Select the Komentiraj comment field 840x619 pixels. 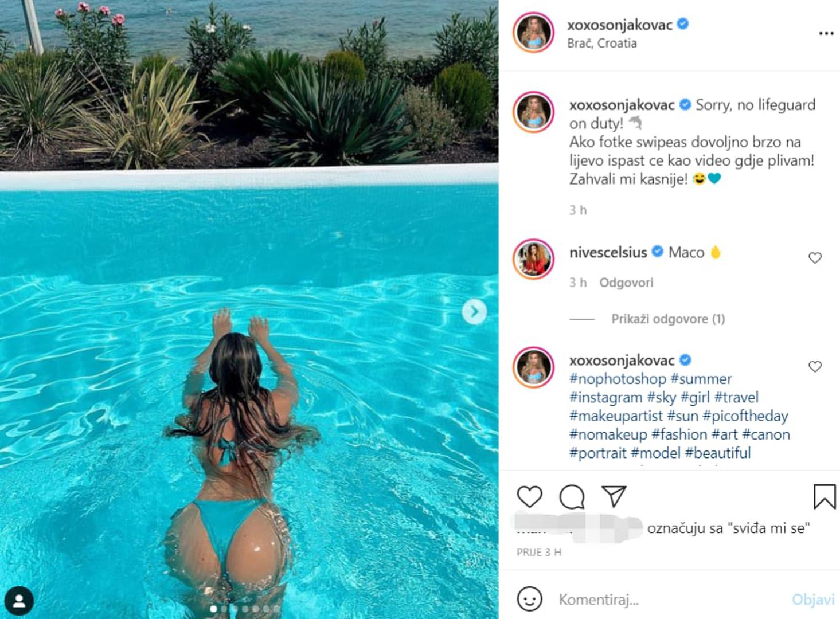pyautogui.click(x=671, y=600)
